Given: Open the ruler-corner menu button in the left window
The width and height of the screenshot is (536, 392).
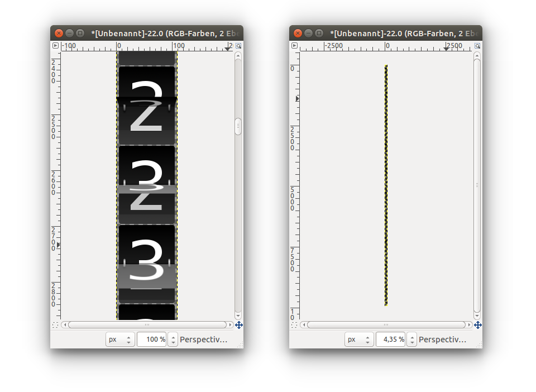Looking at the screenshot, I should point(55,45).
